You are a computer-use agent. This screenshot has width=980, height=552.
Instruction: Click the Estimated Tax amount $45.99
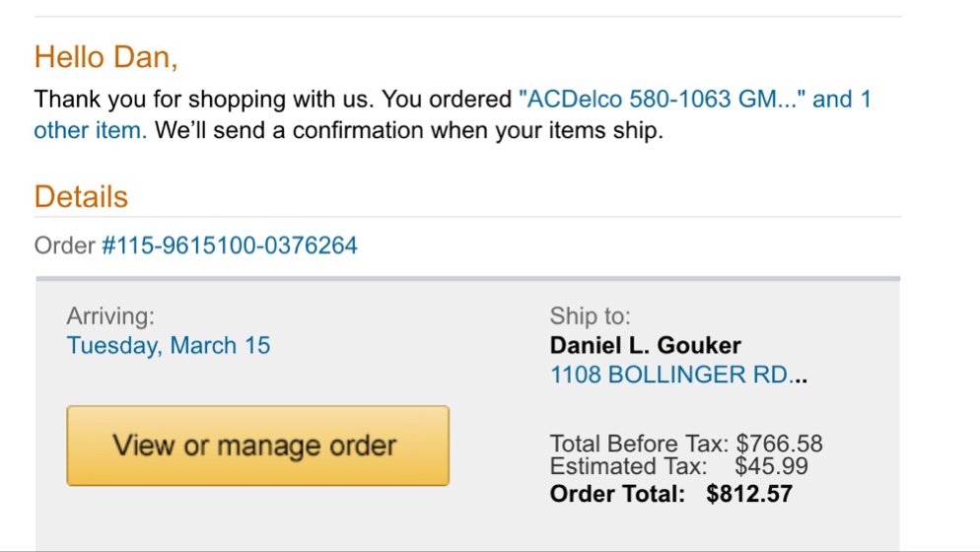click(763, 466)
